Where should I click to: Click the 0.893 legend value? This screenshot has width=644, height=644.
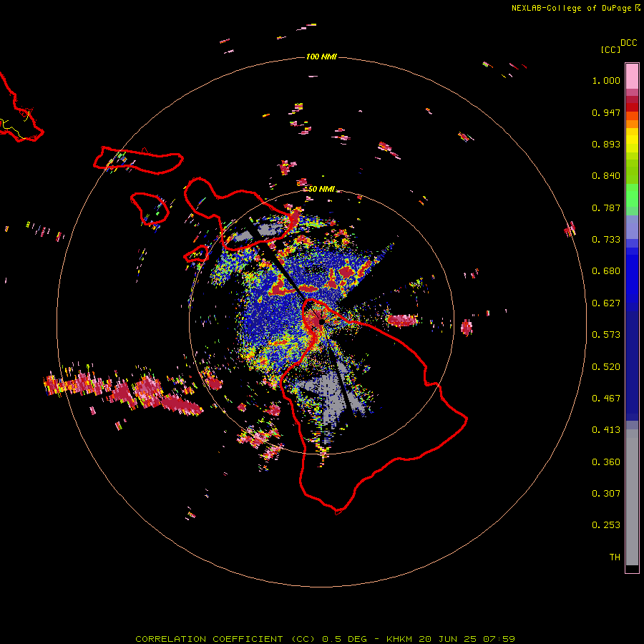(x=606, y=144)
